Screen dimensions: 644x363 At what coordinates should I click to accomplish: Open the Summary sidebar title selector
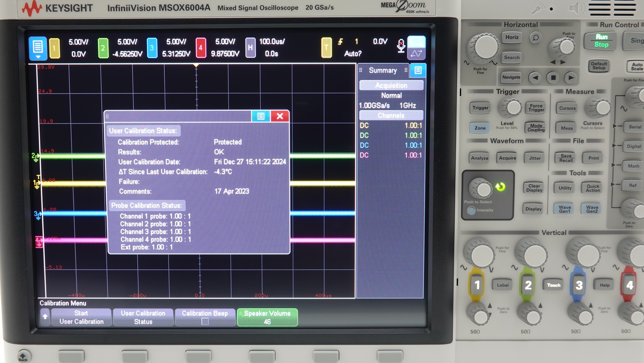pos(383,71)
